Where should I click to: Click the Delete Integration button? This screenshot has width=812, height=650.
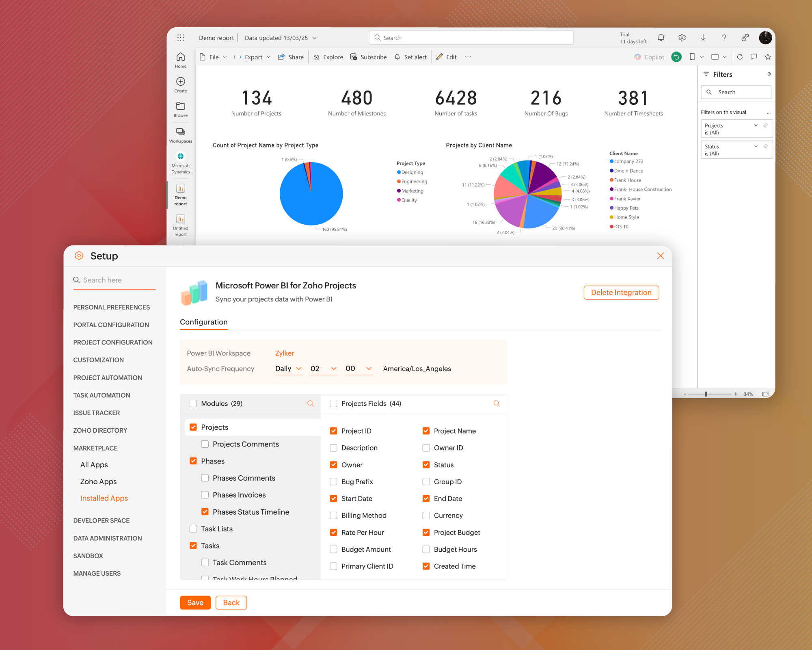621,292
